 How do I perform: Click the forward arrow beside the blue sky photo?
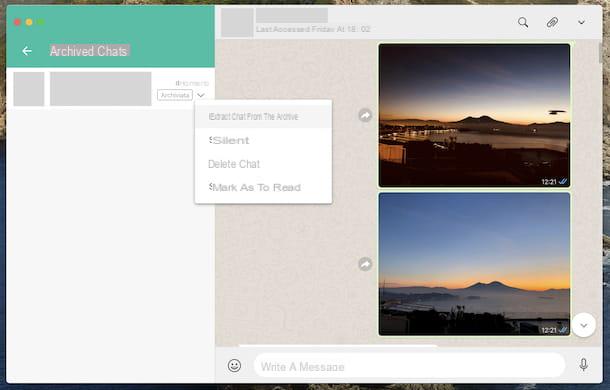[x=365, y=264]
